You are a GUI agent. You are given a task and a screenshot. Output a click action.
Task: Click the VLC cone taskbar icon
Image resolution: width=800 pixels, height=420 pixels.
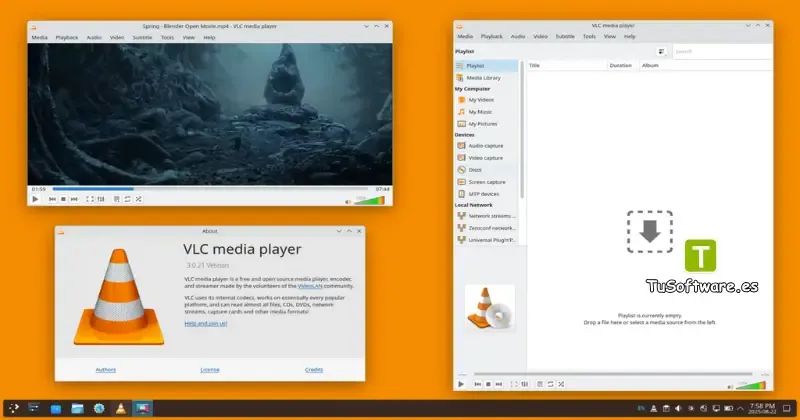click(x=120, y=408)
